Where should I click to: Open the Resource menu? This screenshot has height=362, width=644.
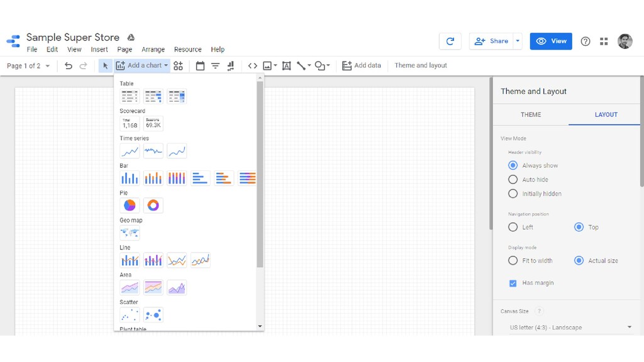click(x=187, y=49)
